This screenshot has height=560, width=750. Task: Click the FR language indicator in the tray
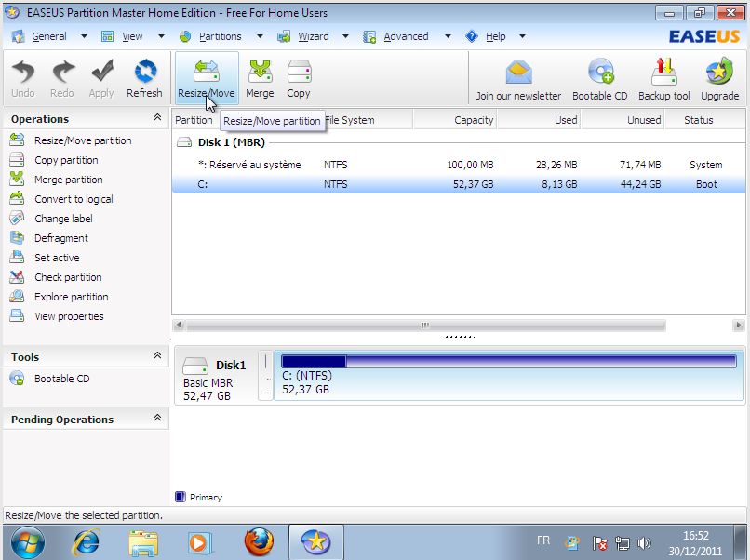tap(543, 540)
